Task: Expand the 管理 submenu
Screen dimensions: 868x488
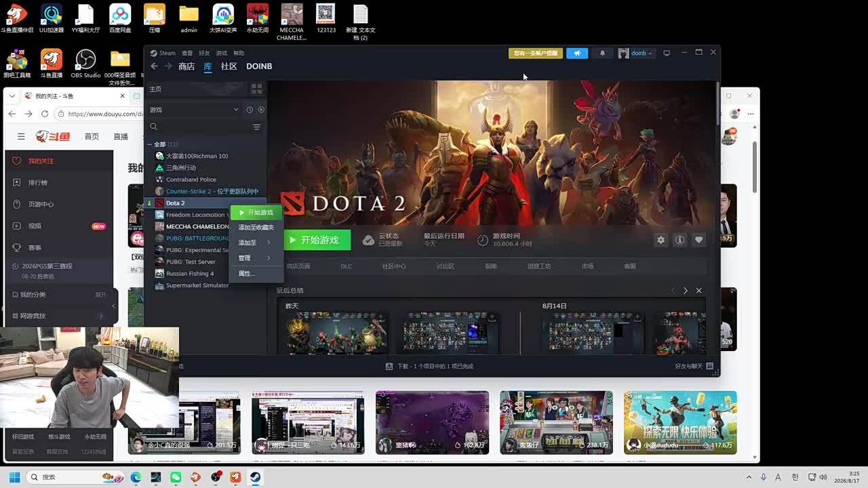Action: click(256, 258)
